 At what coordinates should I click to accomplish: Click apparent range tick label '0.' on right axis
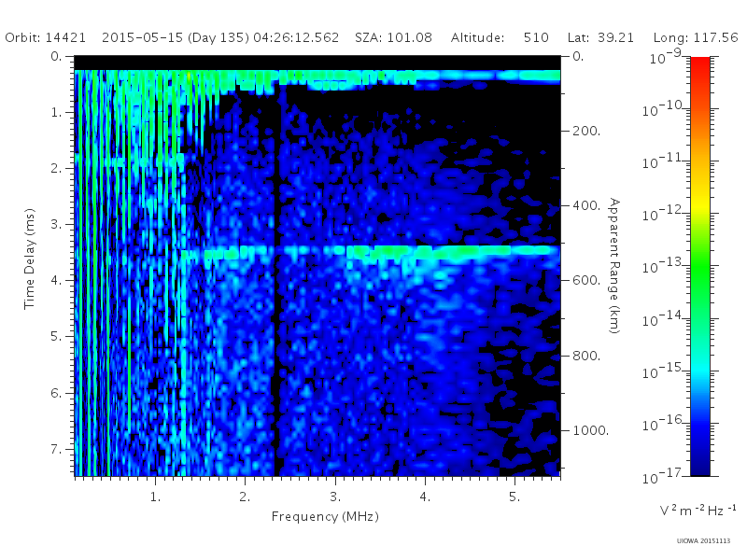578,57
